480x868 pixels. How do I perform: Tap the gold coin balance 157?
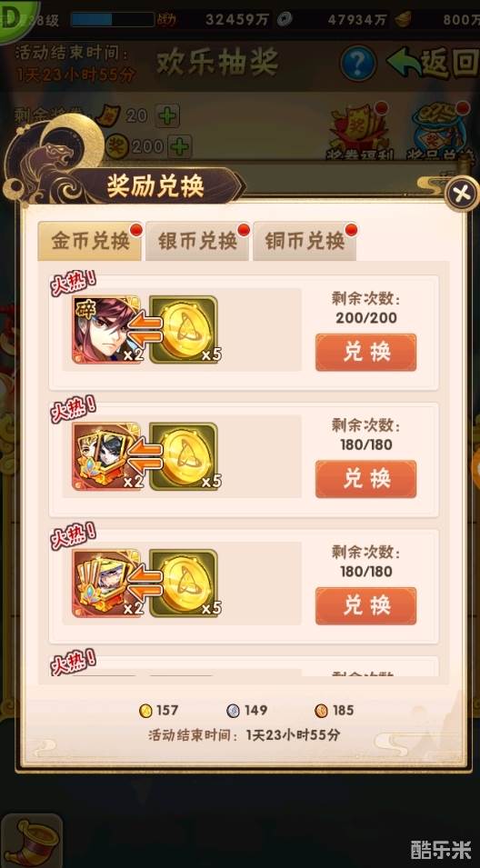tap(159, 710)
